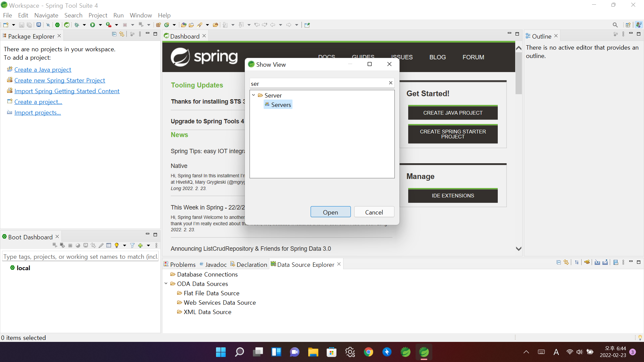
Task: Click Create new Spring Starter Project link
Action: (x=60, y=80)
